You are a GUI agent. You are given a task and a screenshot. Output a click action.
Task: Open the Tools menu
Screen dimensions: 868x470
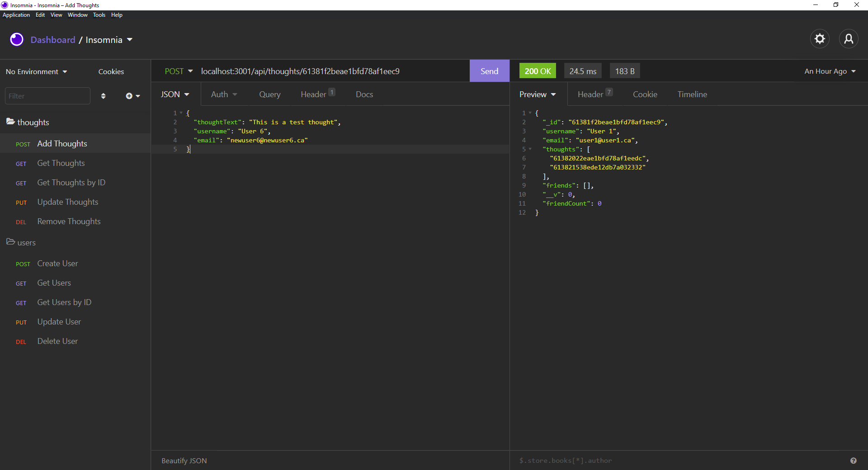point(99,15)
